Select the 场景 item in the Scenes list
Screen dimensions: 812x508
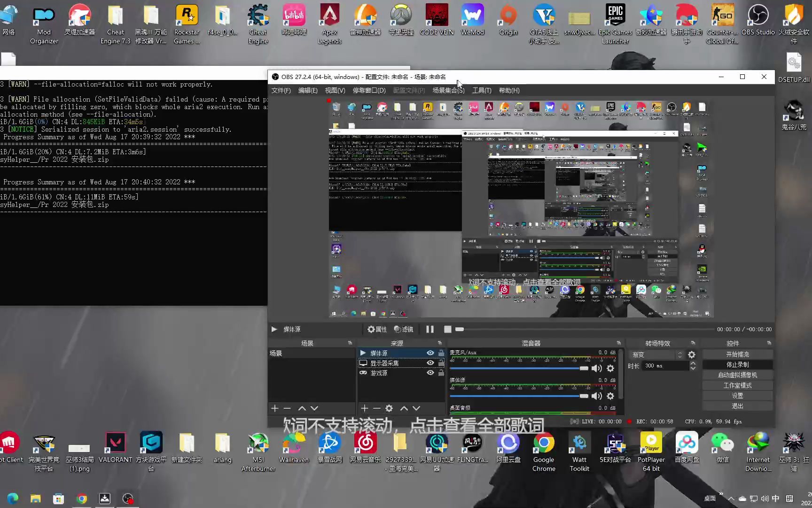pyautogui.click(x=311, y=353)
